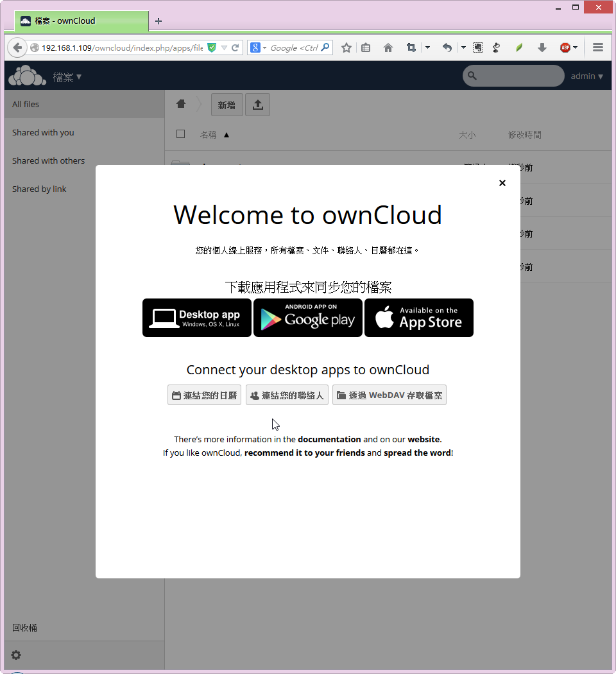Open the browser downloads arrow
616x674 pixels.
coord(542,48)
